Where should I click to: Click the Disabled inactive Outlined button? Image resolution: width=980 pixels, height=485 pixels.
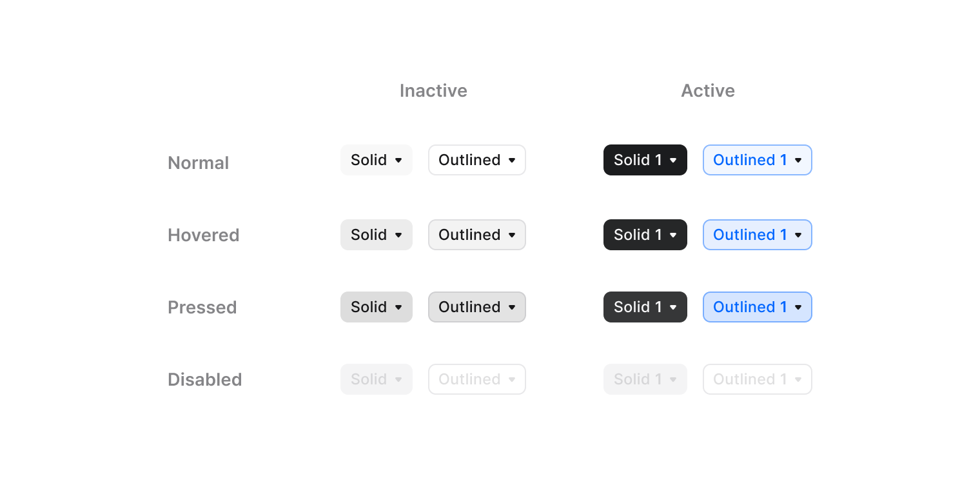pos(476,379)
